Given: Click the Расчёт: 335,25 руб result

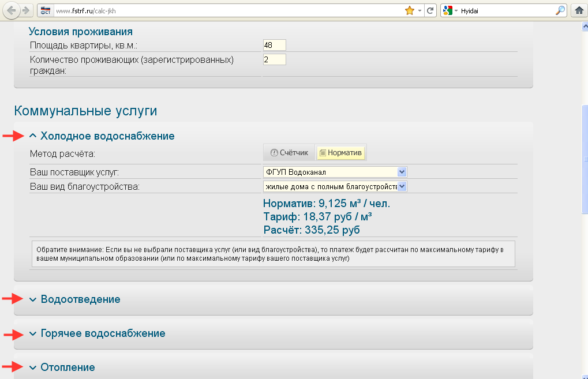Looking at the screenshot, I should point(312,230).
